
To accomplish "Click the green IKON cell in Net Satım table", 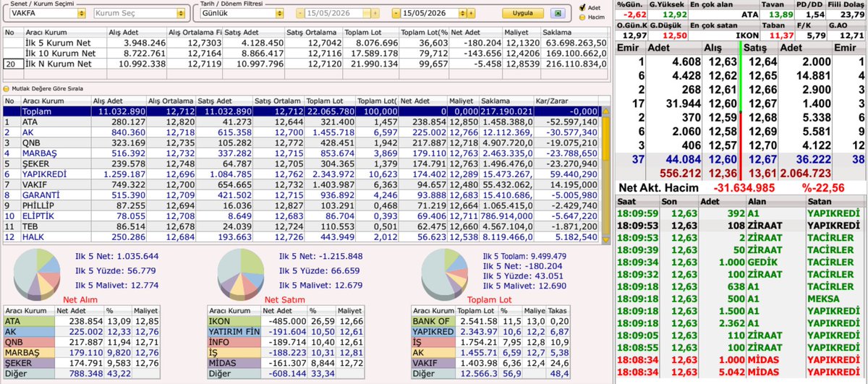I will coord(233,321).
